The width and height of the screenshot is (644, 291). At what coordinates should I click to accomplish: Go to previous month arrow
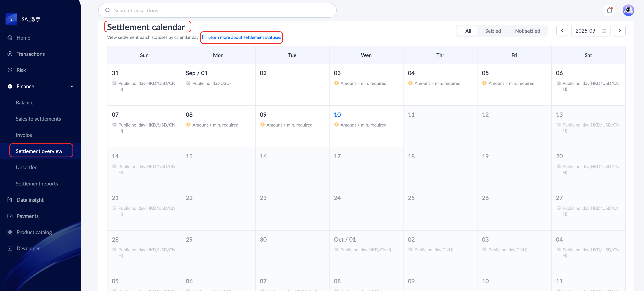tap(562, 31)
